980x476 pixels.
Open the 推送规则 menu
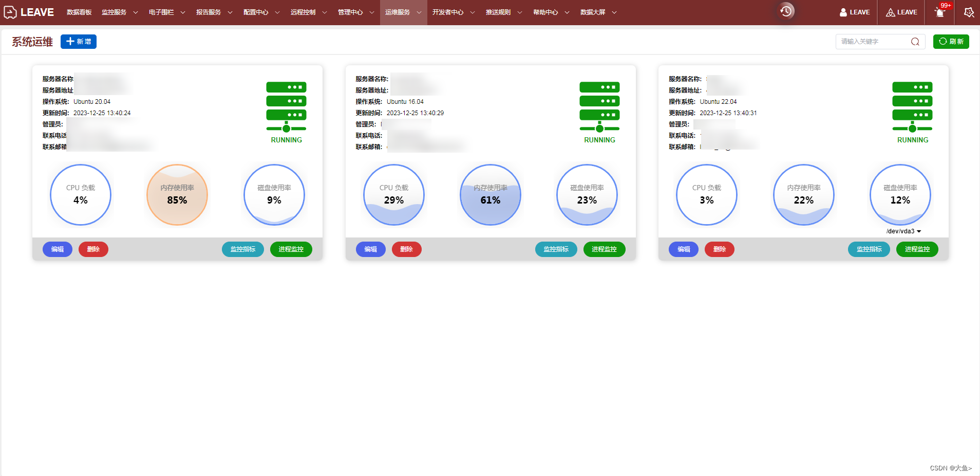(504, 12)
